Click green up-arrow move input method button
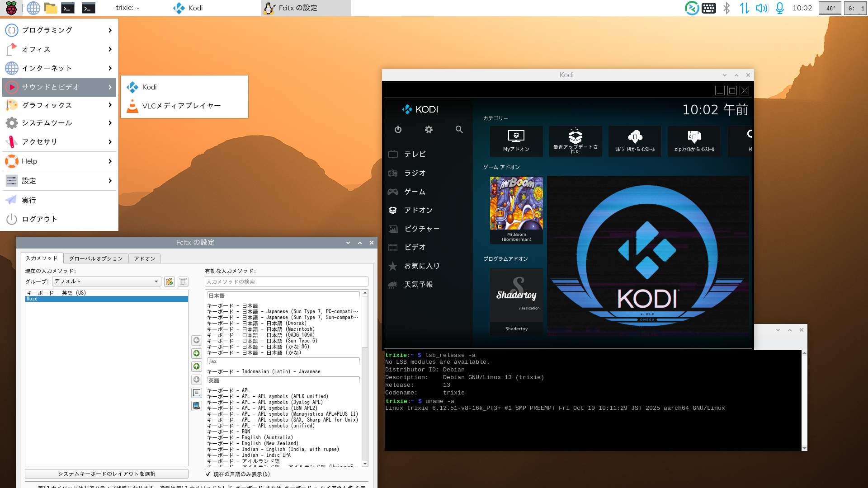Image resolution: width=868 pixels, height=488 pixels. click(196, 366)
